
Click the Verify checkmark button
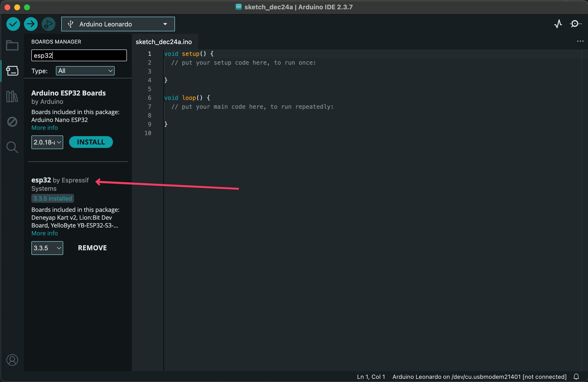tap(13, 24)
